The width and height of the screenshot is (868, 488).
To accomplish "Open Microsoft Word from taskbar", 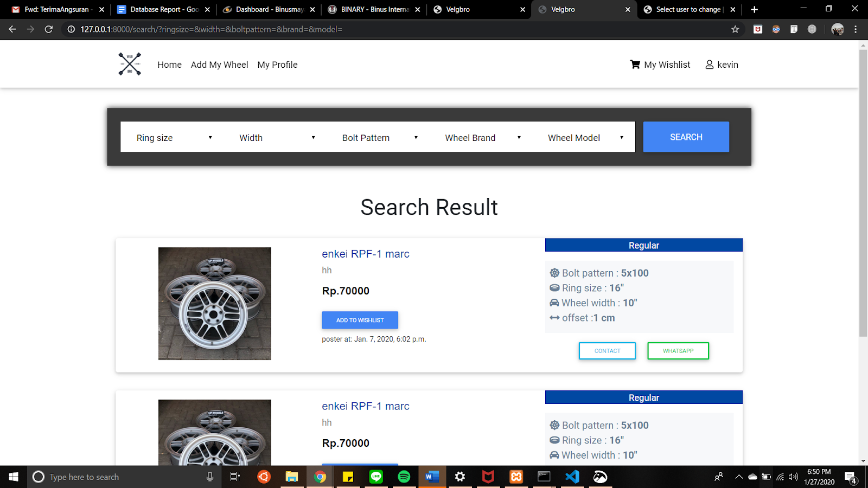I will tap(432, 477).
